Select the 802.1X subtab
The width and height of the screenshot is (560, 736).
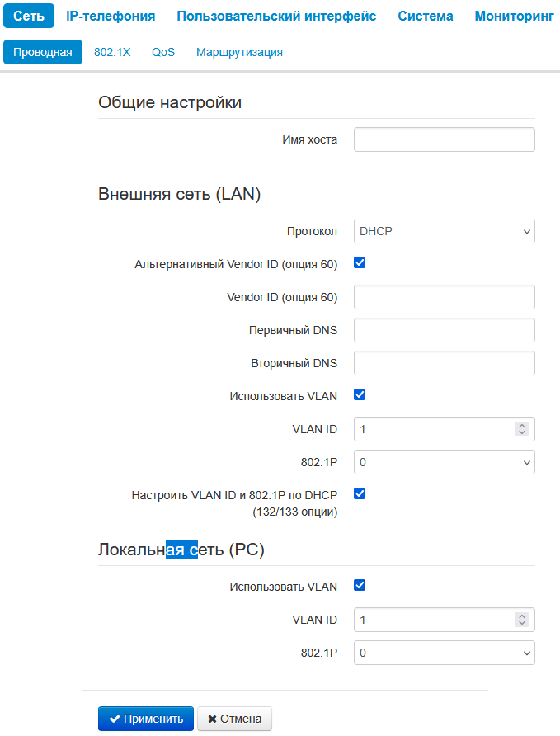(112, 52)
